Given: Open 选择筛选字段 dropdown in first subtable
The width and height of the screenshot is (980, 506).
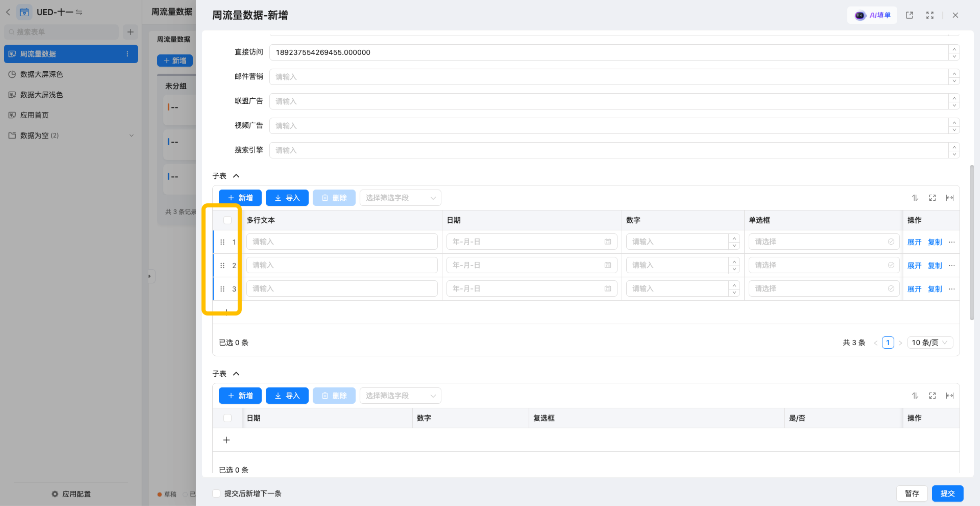Looking at the screenshot, I should tap(400, 198).
